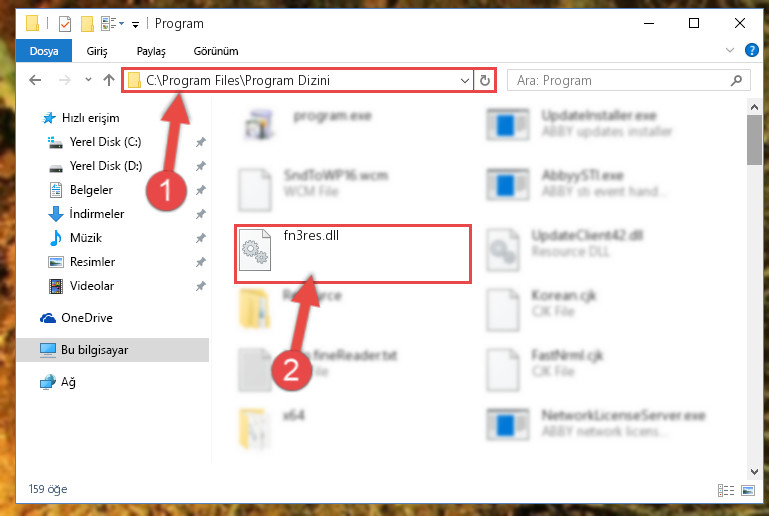Open the Help question mark icon
Screen dimensions: 769x516
pos(751,50)
